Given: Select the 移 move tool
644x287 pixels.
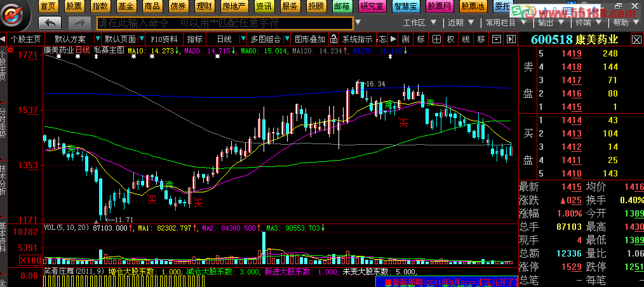Looking at the screenshot, I should [x=481, y=39].
